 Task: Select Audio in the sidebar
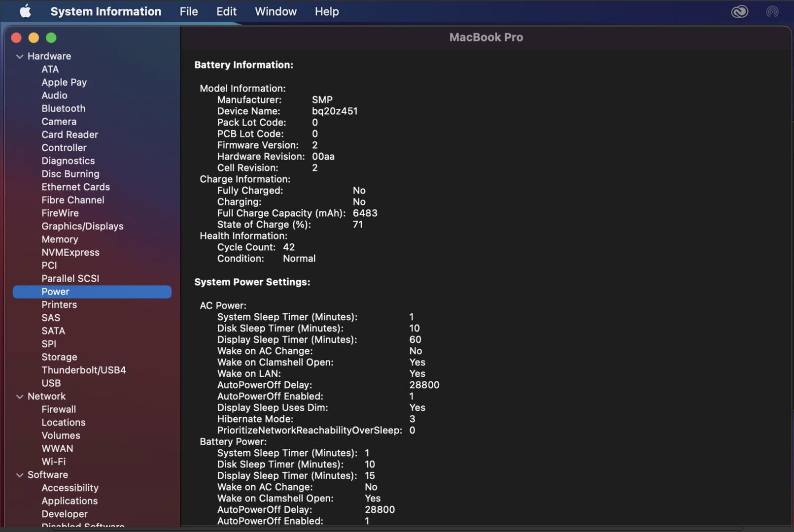tap(54, 96)
